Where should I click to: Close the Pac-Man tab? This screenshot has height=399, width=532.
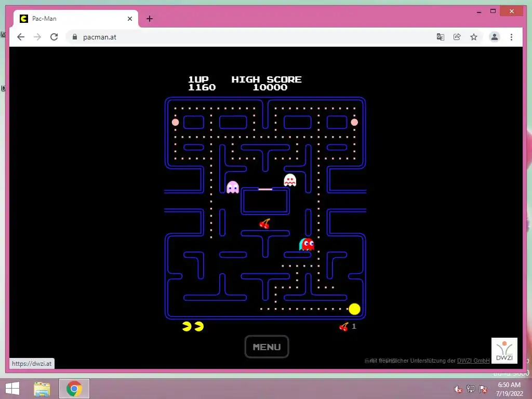pyautogui.click(x=129, y=19)
